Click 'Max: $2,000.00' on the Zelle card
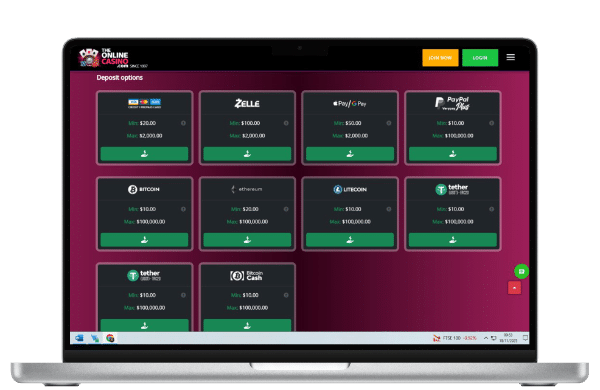Image resolution: width=600 pixels, height=390 pixels. (x=247, y=136)
